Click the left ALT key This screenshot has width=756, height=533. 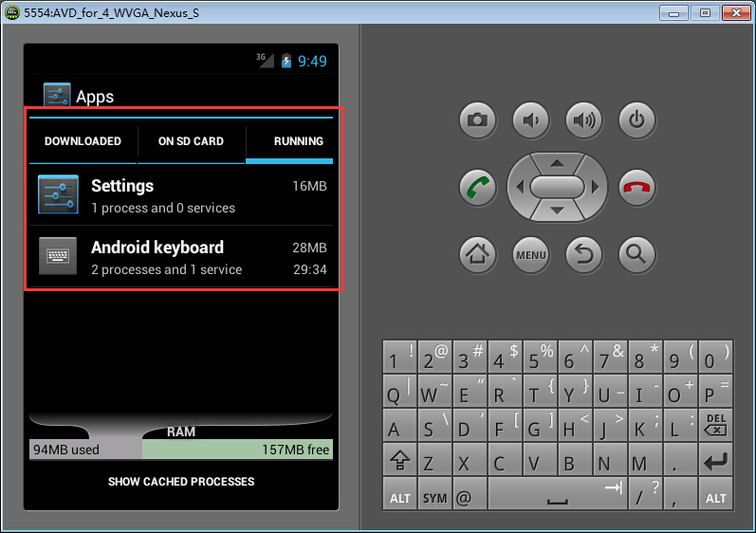pyautogui.click(x=399, y=493)
